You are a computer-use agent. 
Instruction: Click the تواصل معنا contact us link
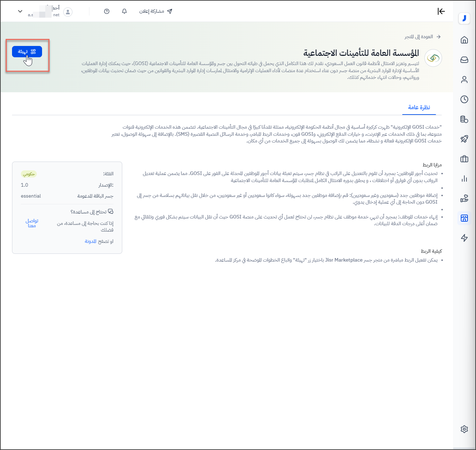coord(32,223)
